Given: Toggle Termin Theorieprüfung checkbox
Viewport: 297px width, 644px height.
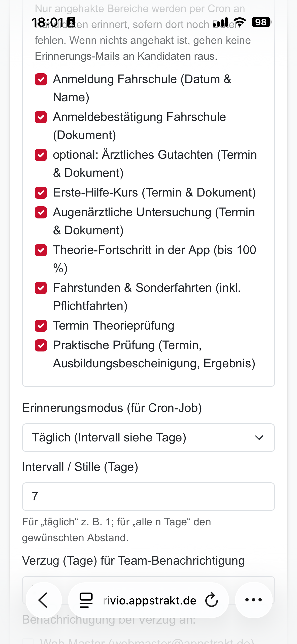Looking at the screenshot, I should 41,326.
